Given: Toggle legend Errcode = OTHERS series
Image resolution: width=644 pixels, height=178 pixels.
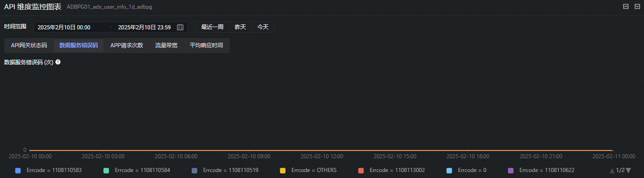Looking at the screenshot, I should (308, 170).
